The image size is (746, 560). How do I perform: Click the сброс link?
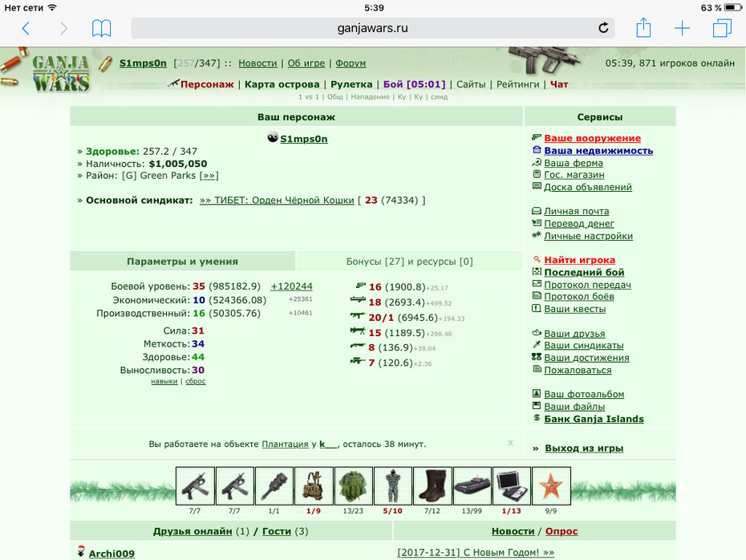pos(196,381)
